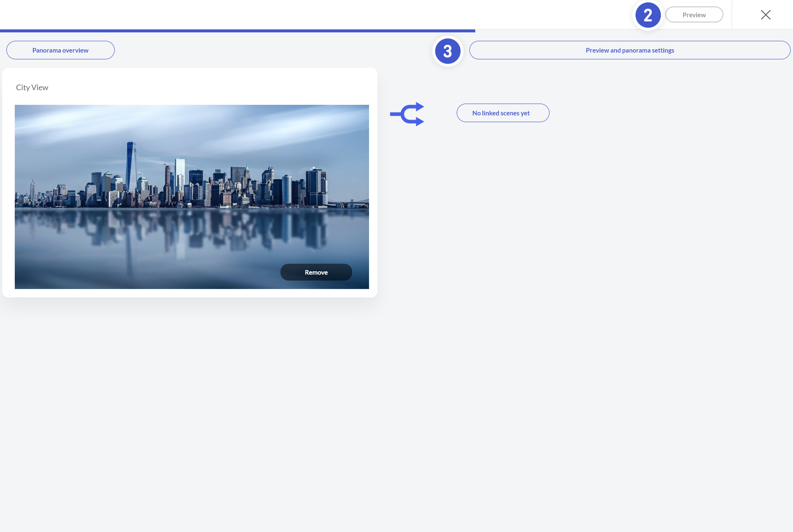Click the blue progress bar's filled section

click(238, 31)
